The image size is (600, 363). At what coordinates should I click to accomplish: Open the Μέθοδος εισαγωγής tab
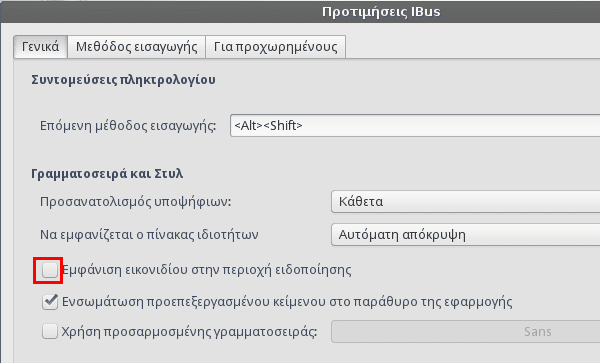click(x=137, y=47)
